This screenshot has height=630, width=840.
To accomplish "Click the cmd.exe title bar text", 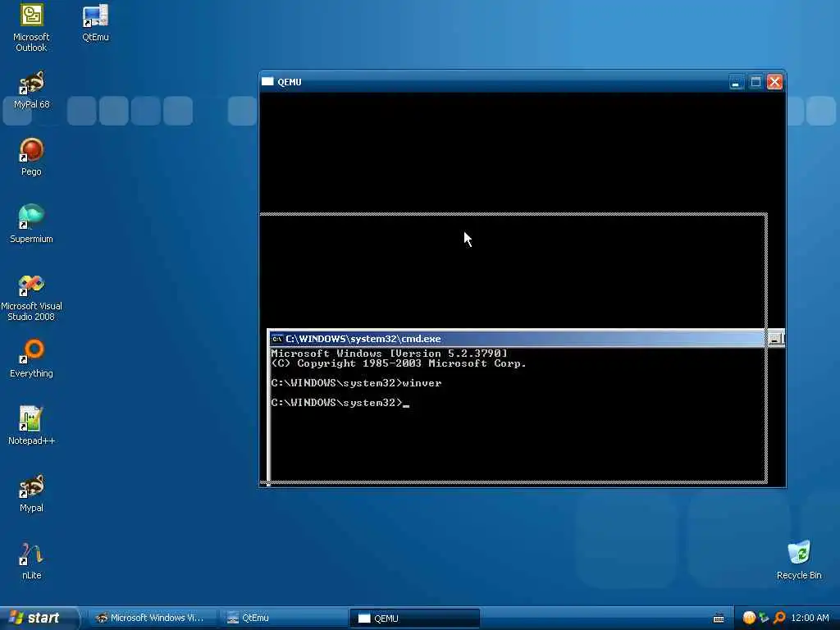I will coord(363,339).
